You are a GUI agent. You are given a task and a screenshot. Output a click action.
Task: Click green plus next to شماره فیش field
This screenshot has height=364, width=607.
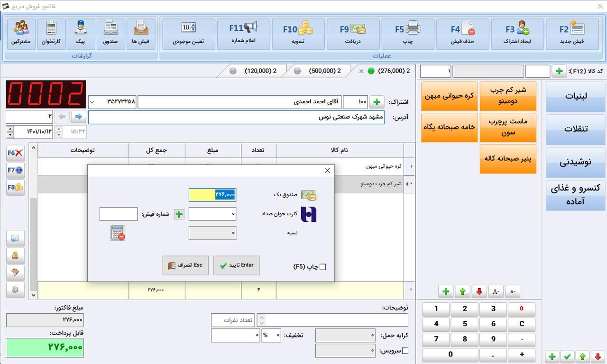(x=179, y=214)
